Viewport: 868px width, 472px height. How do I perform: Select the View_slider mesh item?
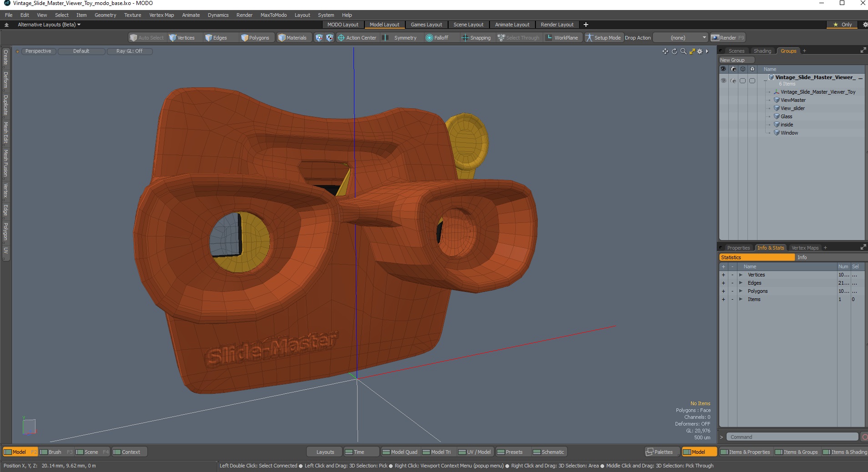(792, 108)
